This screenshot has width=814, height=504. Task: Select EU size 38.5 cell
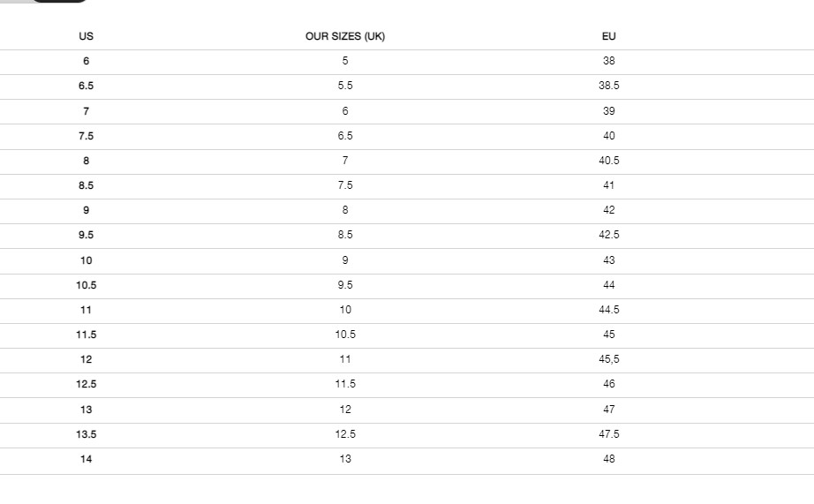[609, 86]
